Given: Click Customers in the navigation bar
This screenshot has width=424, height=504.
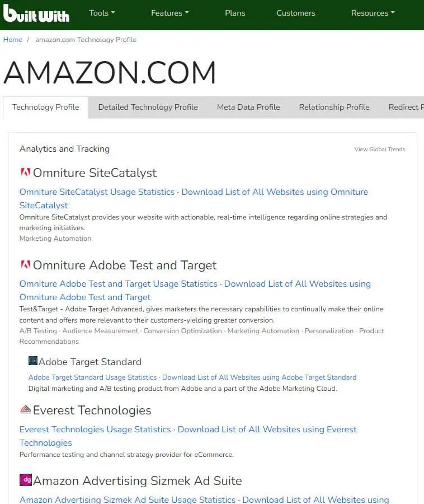Looking at the screenshot, I should point(295,12).
